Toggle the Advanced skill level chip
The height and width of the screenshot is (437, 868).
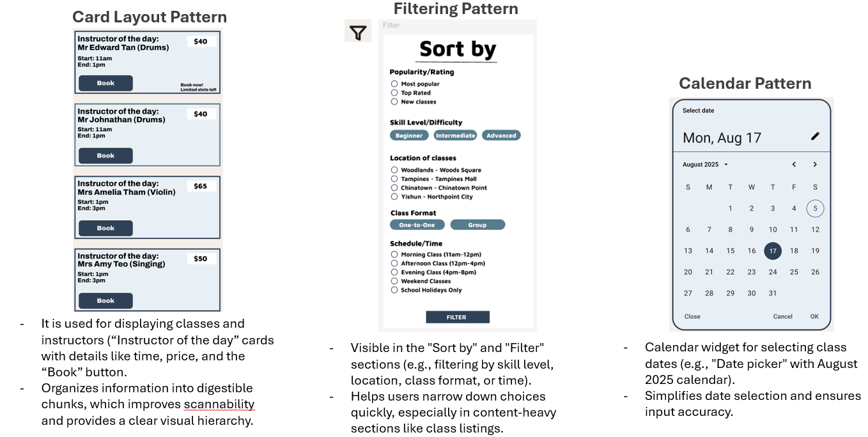[x=501, y=135]
